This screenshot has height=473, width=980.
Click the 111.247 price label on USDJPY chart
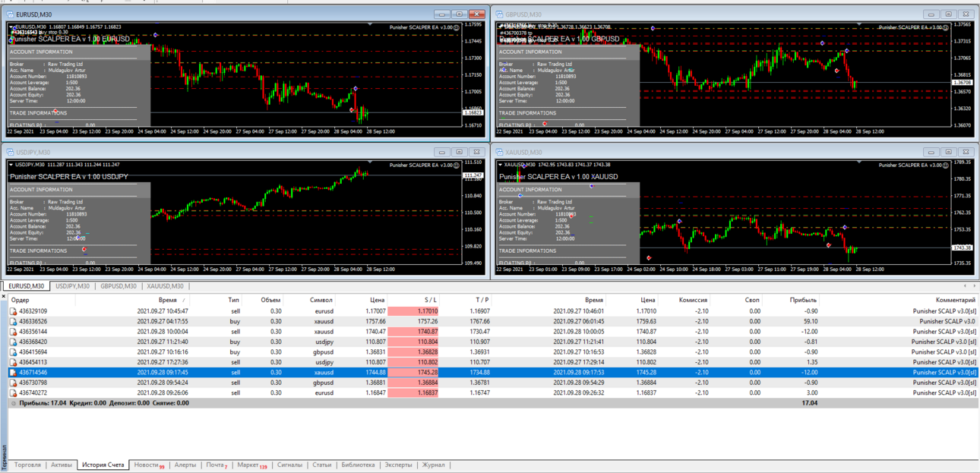tap(473, 175)
